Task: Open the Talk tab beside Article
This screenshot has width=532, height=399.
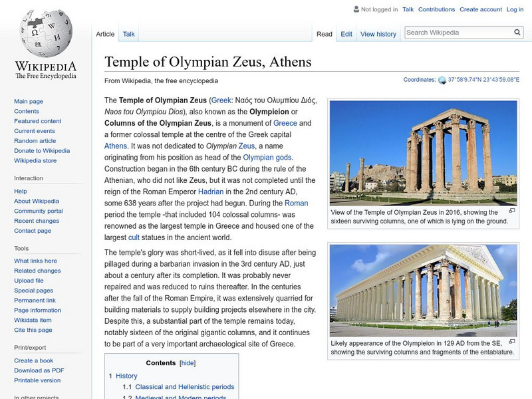Action: pos(128,34)
